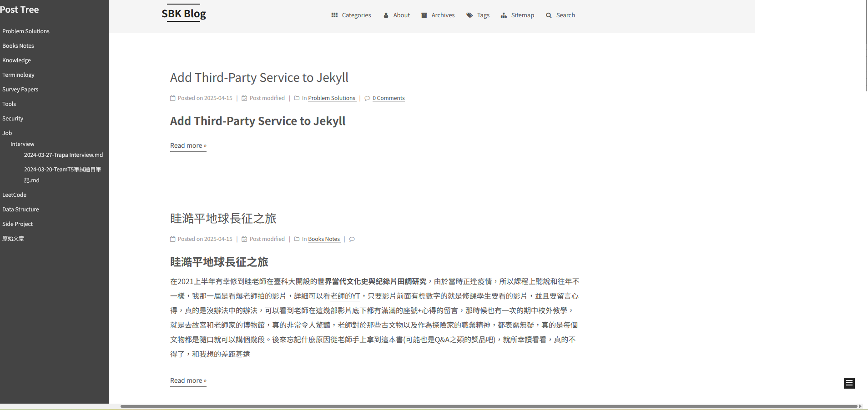Open the table-of-contents hamburger icon
The image size is (868, 410).
(849, 383)
